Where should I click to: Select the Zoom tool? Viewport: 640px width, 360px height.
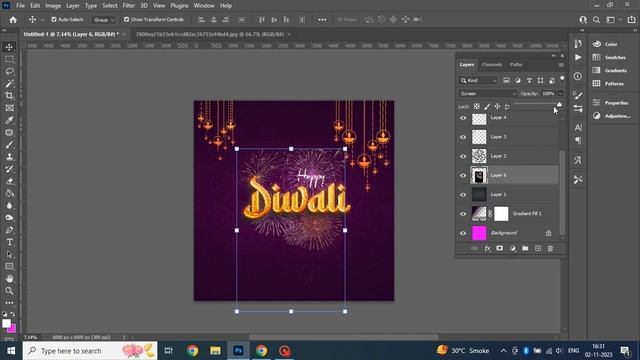tap(9, 291)
